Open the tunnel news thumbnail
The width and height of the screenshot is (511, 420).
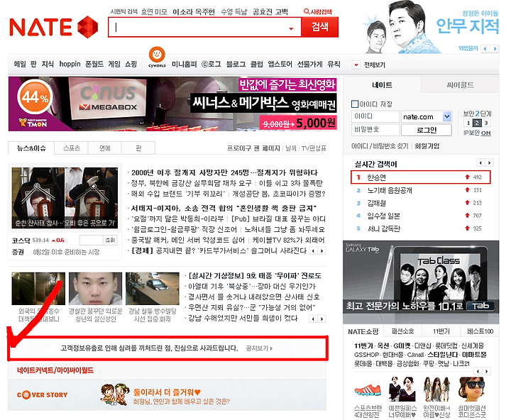pyautogui.click(x=38, y=289)
